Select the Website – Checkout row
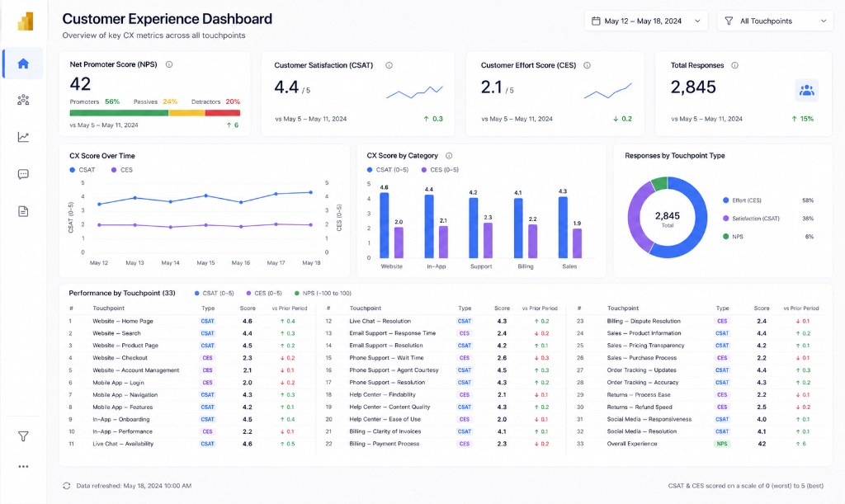 [187, 357]
